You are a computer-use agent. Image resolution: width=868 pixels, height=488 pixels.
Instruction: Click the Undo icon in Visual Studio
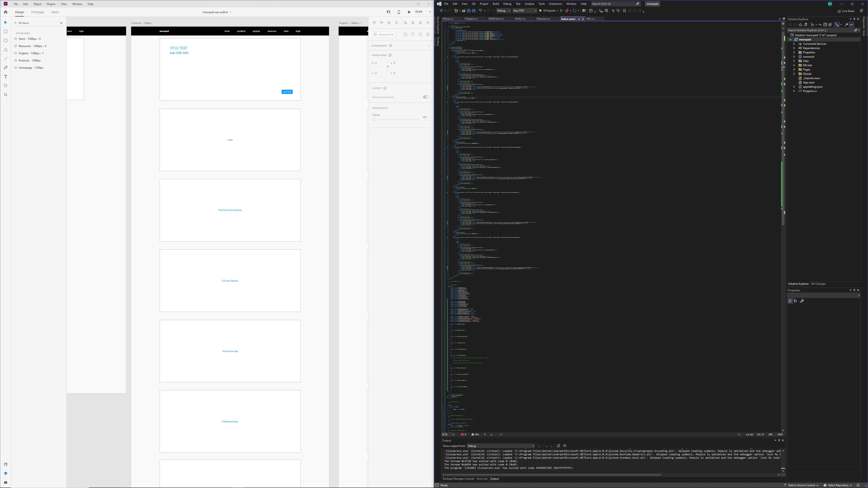(480, 11)
